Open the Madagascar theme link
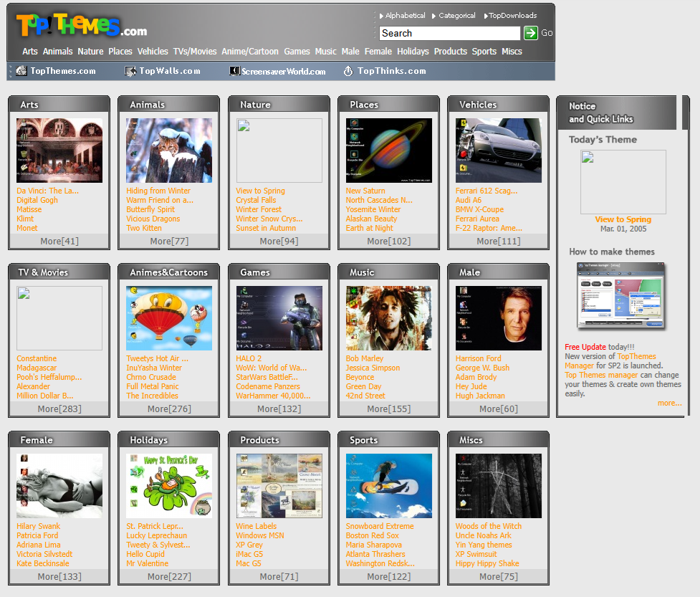Viewport: 700px width, 597px height. [x=37, y=368]
